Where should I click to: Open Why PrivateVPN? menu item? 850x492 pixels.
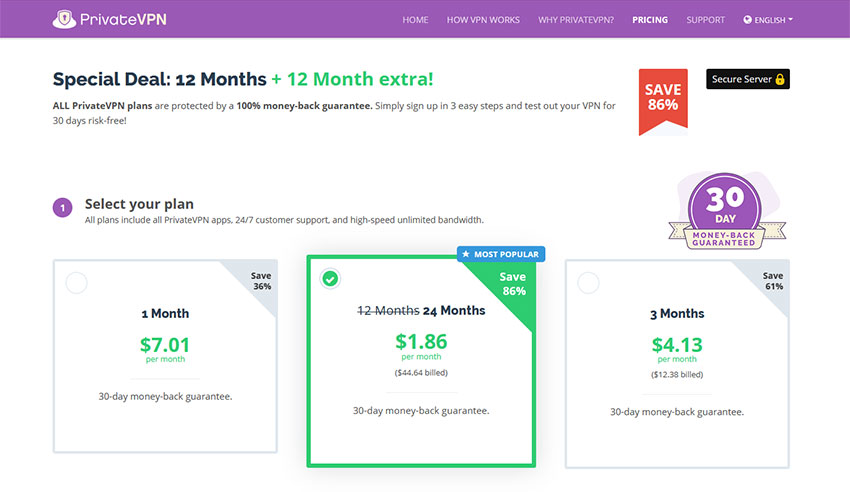coord(576,20)
